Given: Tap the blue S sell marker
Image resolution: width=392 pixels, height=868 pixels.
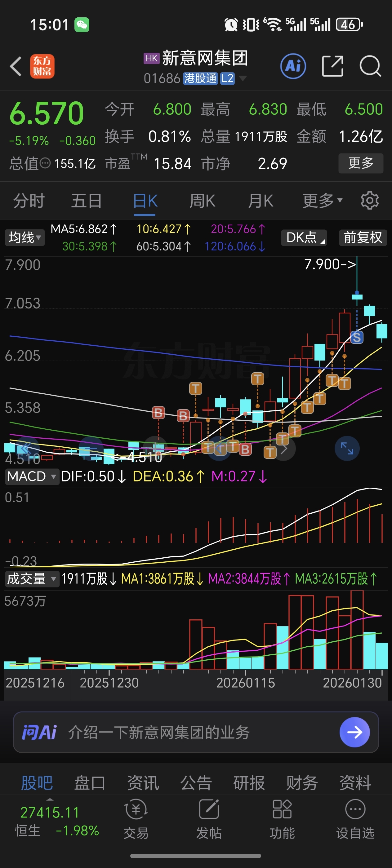Looking at the screenshot, I should point(357,337).
